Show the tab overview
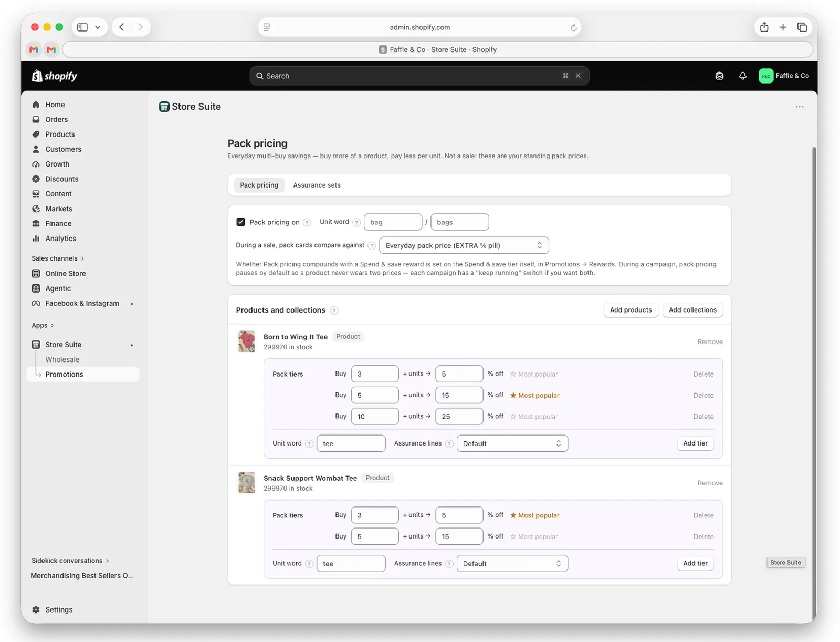The width and height of the screenshot is (840, 642). pyautogui.click(x=802, y=27)
